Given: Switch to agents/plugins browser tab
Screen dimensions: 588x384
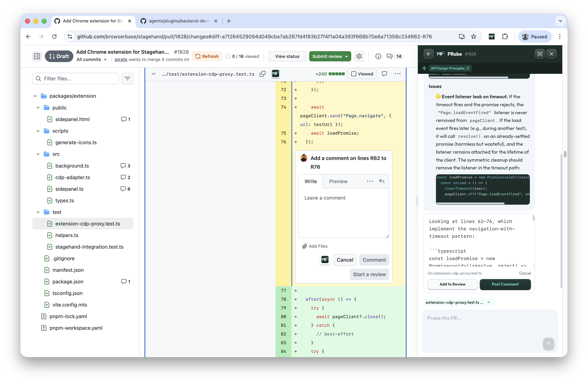Looking at the screenshot, I should click(179, 21).
